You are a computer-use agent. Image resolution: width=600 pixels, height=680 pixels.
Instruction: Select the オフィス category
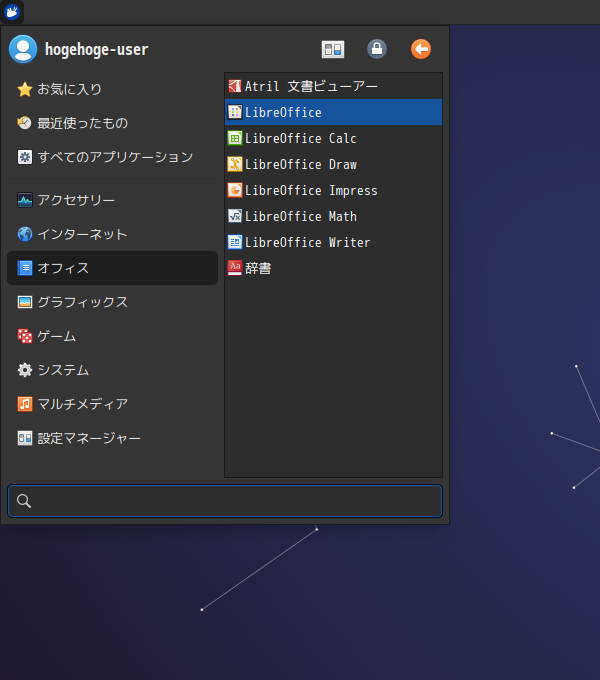coord(112,268)
